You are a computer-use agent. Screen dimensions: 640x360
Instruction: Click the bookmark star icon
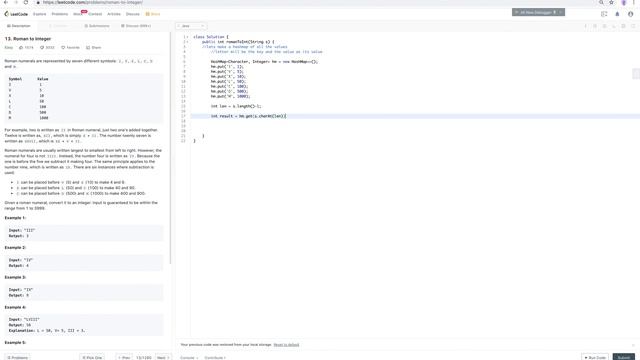611,2
